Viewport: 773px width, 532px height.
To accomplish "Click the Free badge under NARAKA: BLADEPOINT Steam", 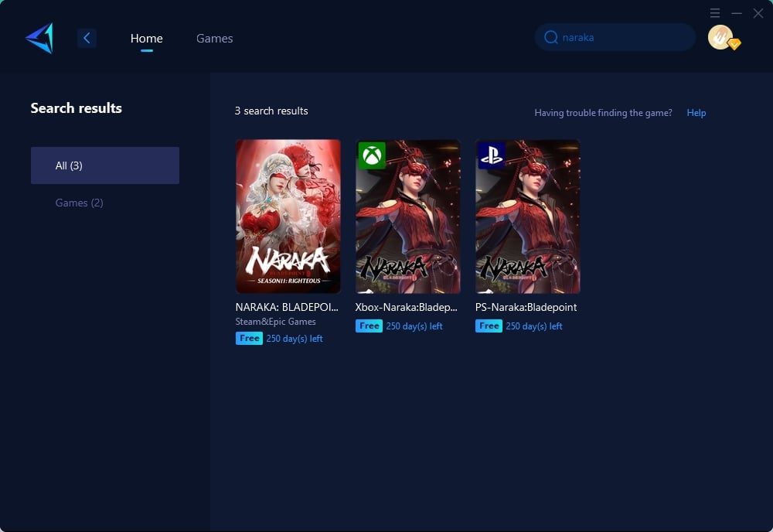I will [x=249, y=338].
